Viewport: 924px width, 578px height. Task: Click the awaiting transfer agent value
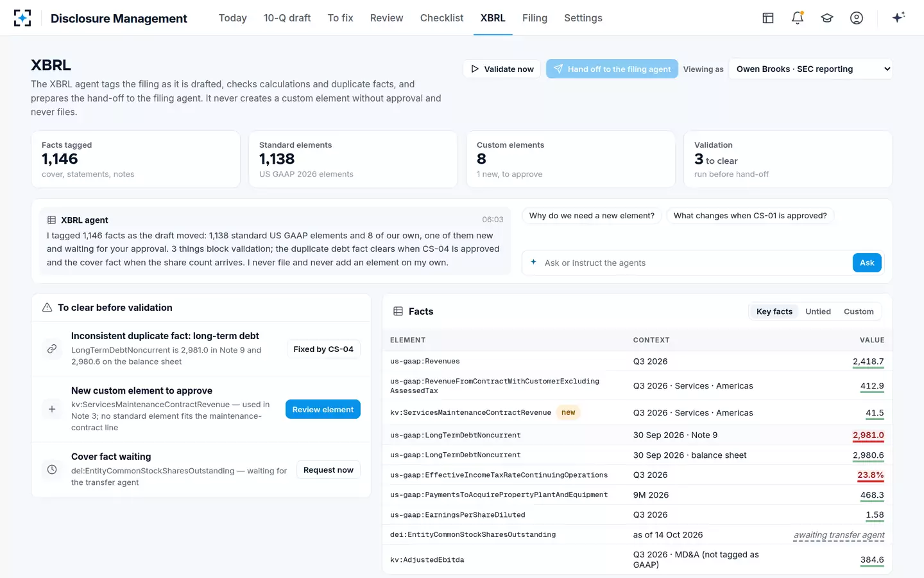point(839,535)
